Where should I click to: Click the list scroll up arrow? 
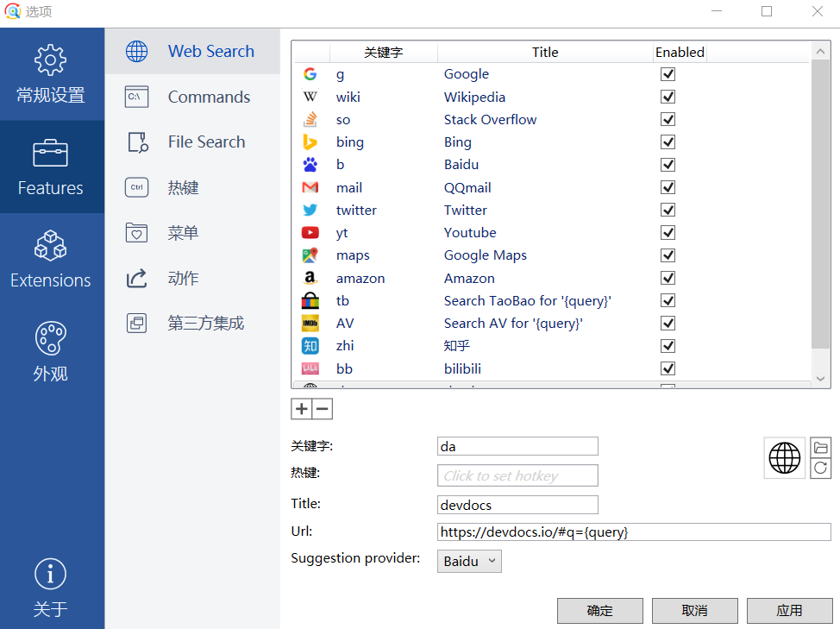click(x=820, y=52)
